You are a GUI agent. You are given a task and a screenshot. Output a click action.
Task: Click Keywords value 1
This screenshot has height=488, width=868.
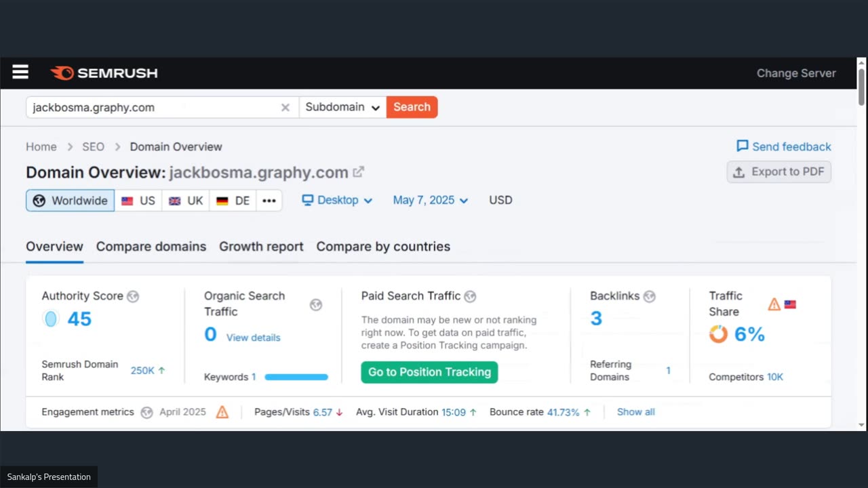click(254, 377)
